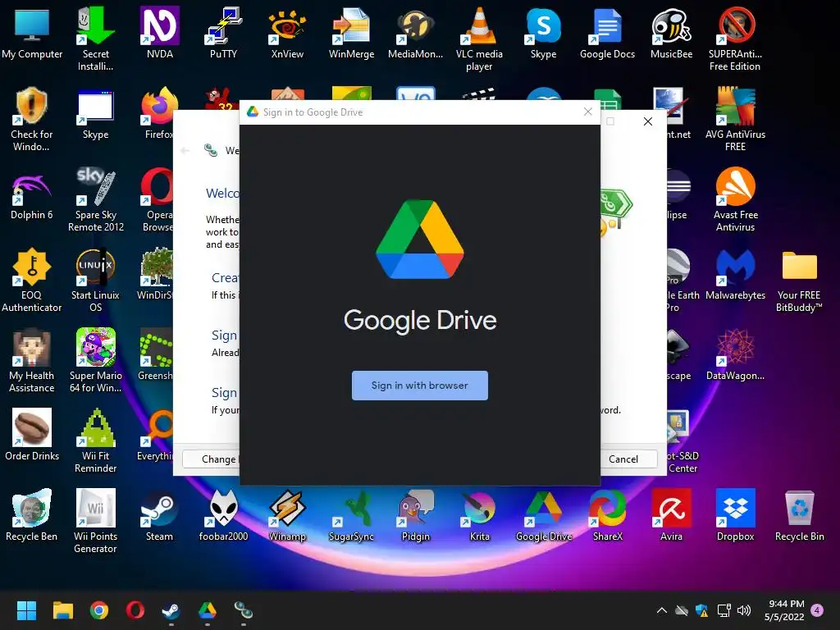Click Cancel in the background wizard window

tap(623, 459)
